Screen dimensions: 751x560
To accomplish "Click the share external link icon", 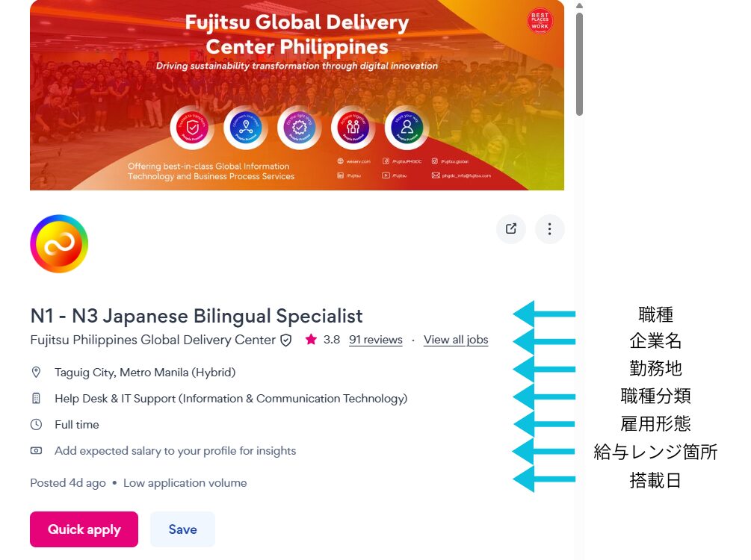I will (x=511, y=228).
